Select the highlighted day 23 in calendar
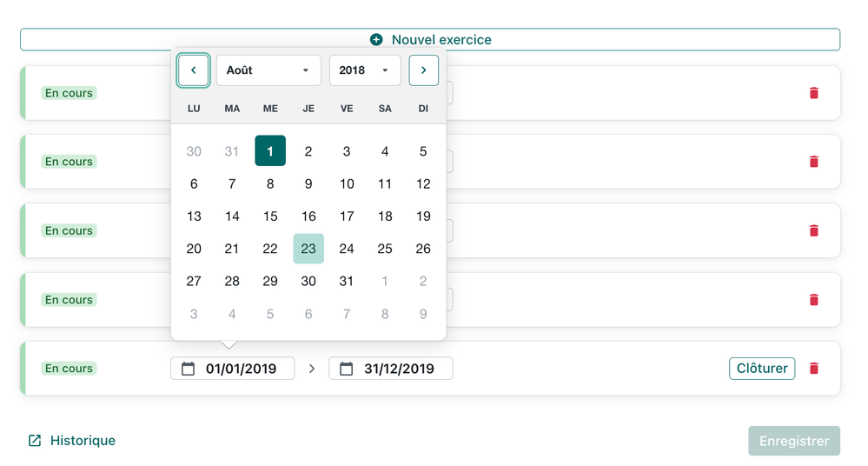This screenshot has width=868, height=466. (x=308, y=249)
